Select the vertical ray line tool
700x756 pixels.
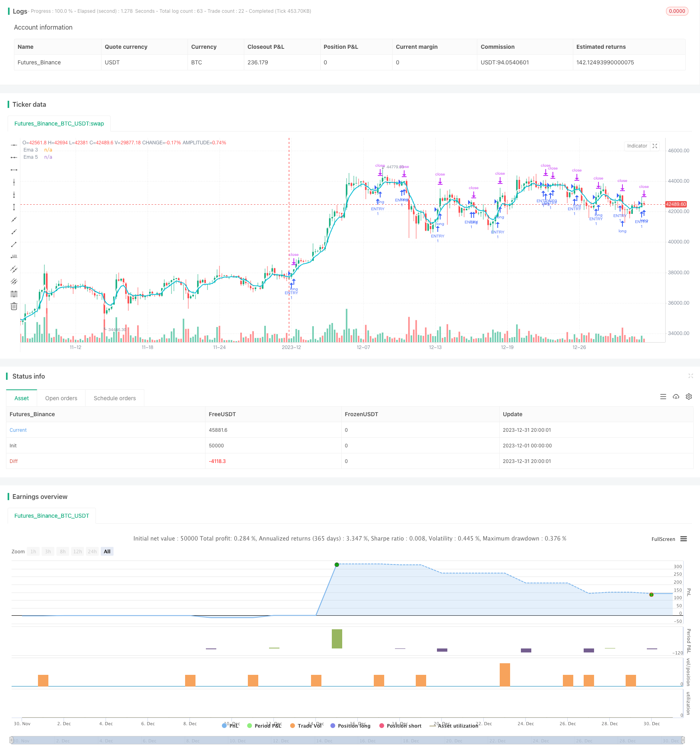(x=14, y=195)
